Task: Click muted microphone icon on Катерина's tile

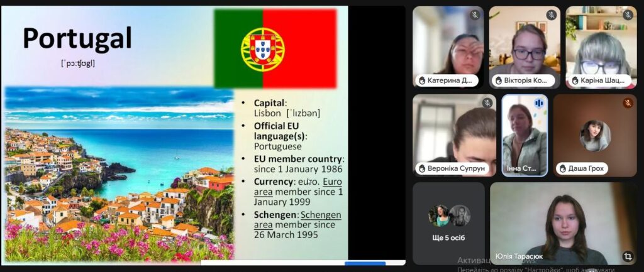Action: click(x=475, y=15)
